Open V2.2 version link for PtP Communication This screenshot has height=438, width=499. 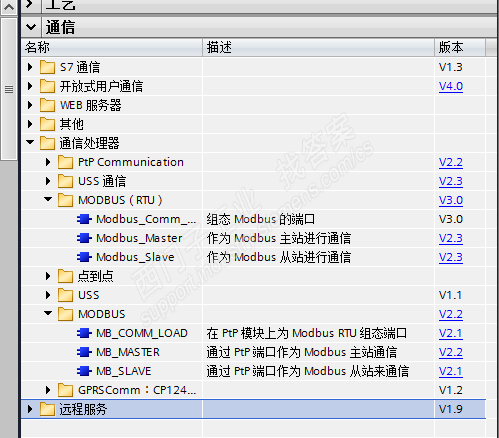point(451,162)
